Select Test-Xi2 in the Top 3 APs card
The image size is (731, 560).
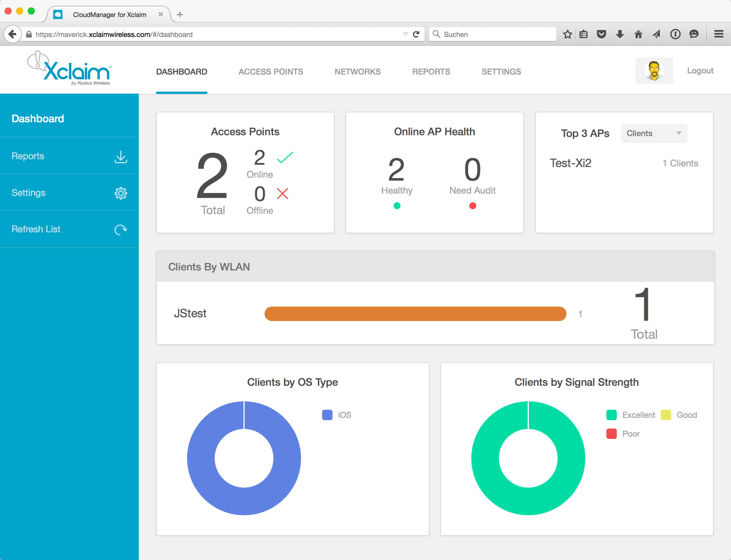tap(570, 163)
